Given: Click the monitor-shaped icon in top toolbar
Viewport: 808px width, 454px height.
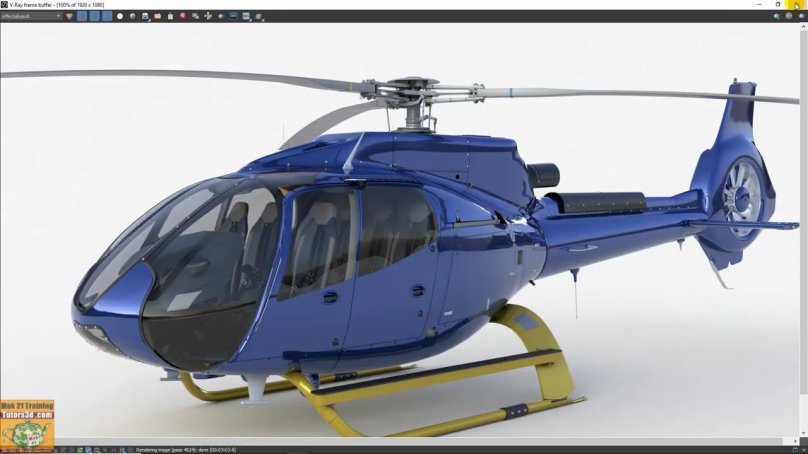Looking at the screenshot, I should 233,17.
